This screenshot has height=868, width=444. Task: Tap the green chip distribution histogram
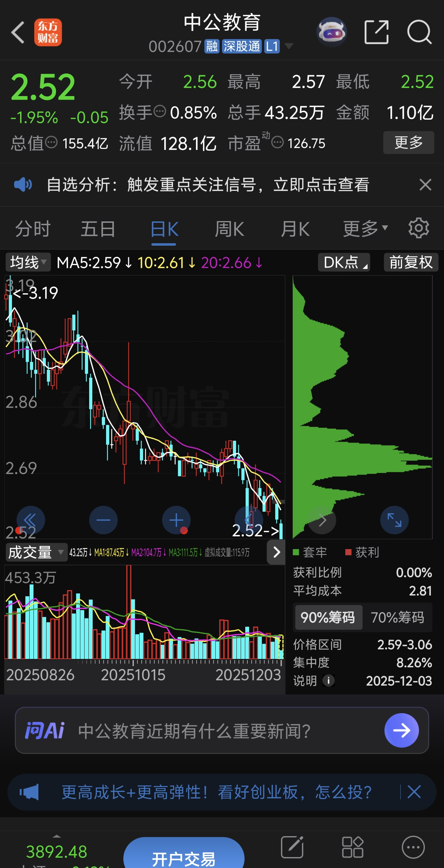click(363, 407)
